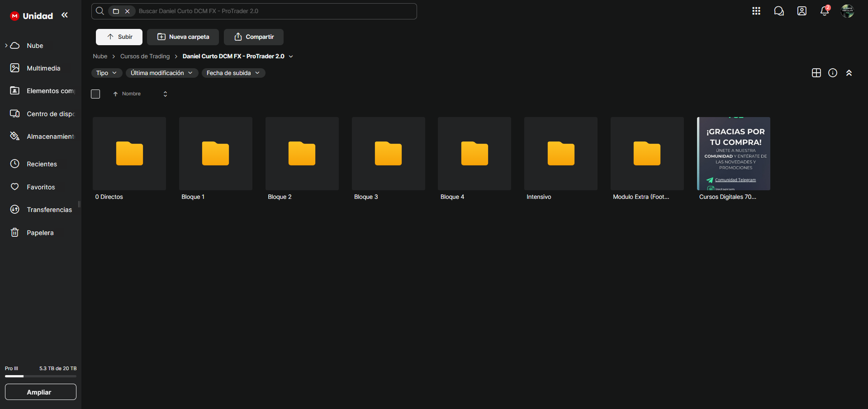This screenshot has width=868, height=409.
Task: Open the chat messages icon
Action: (x=778, y=11)
